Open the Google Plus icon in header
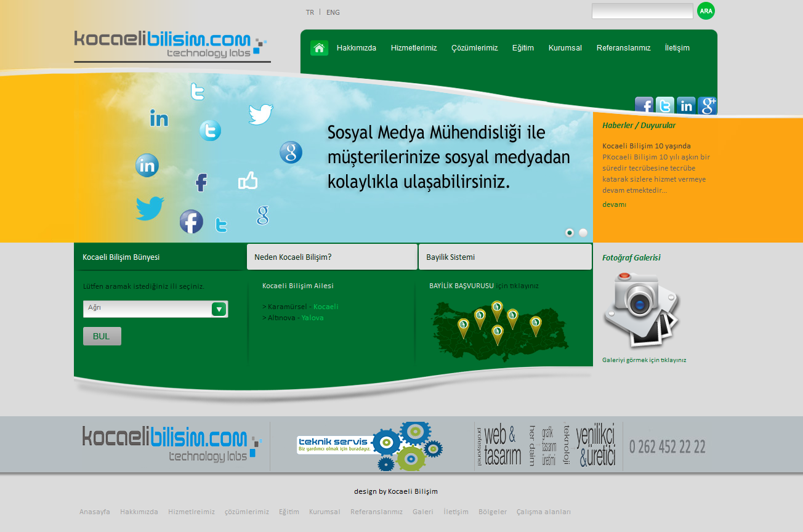Image resolution: width=803 pixels, height=532 pixels. tap(707, 106)
